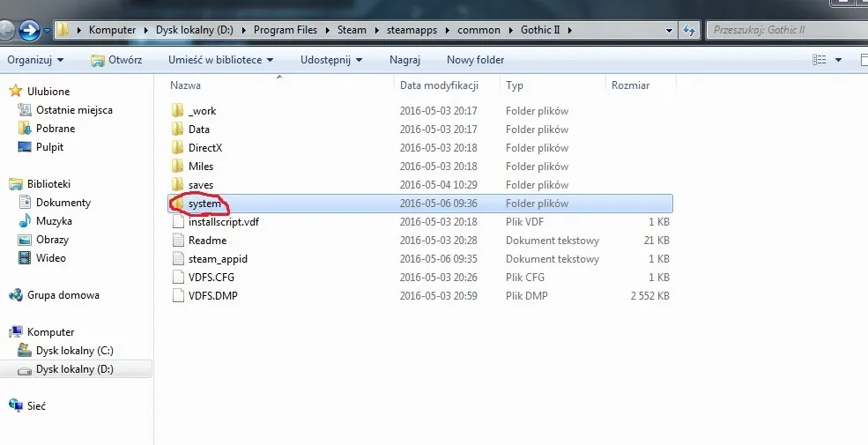Open the Organizuj menu

(x=35, y=60)
